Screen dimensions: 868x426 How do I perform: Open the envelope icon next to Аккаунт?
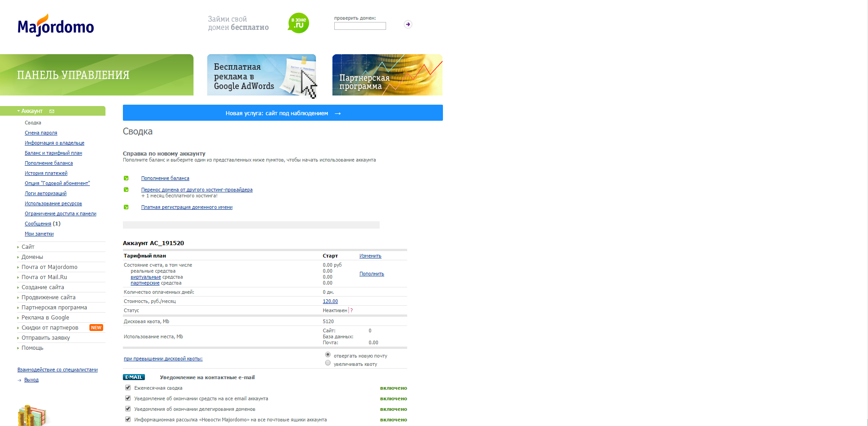point(52,111)
